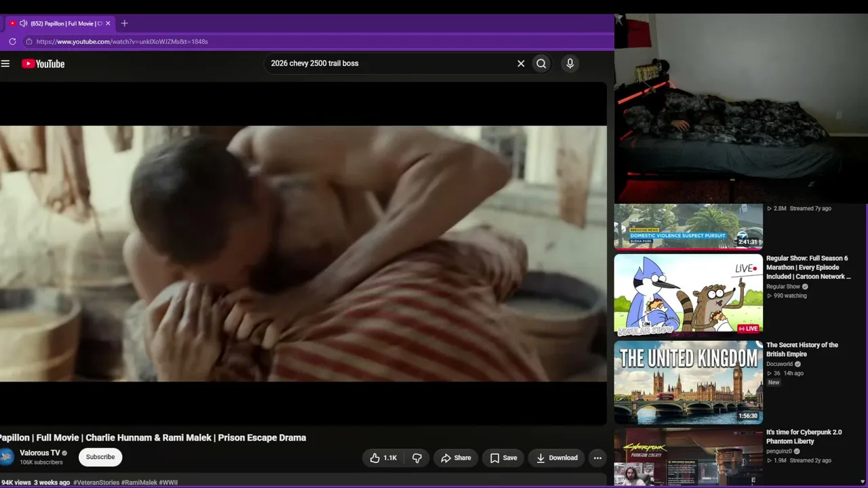Visit the Docuworld channel link
The height and width of the screenshot is (488, 868).
[x=779, y=364]
